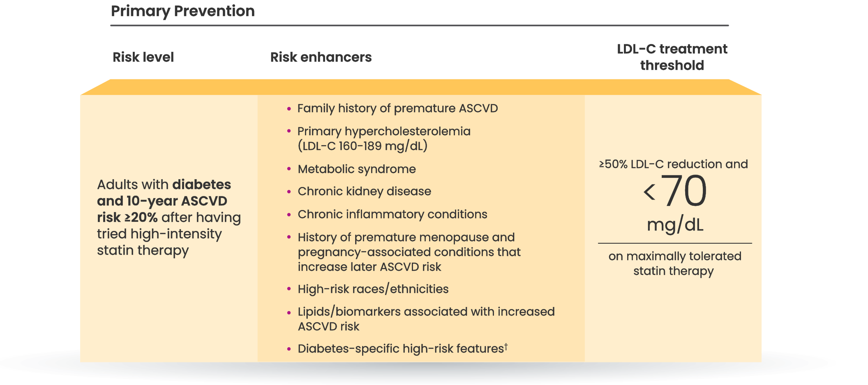The image size is (868, 385).
Task: Click Family history of premature ASCVD
Action: [x=397, y=108]
